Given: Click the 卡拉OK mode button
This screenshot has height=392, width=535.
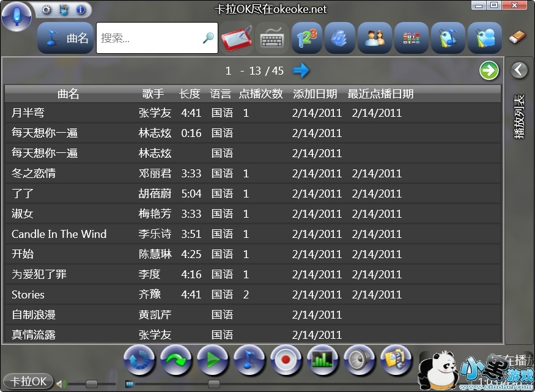Looking at the screenshot, I should pyautogui.click(x=28, y=381).
